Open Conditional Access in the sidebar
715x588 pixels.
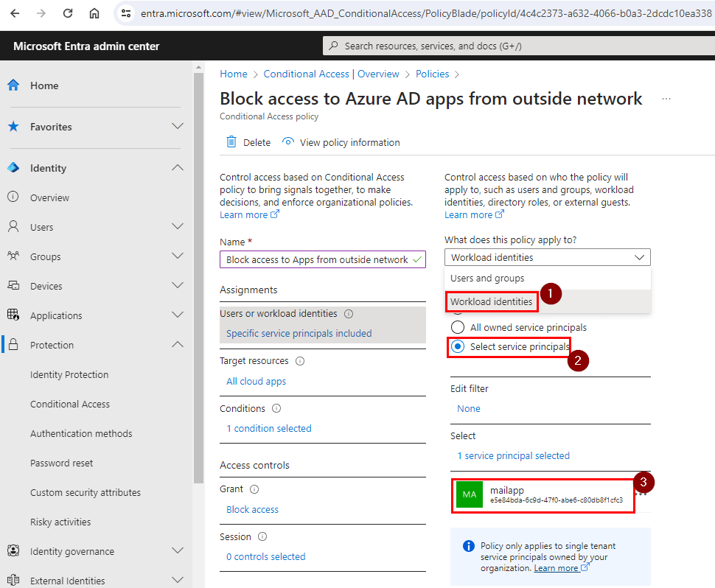70,404
